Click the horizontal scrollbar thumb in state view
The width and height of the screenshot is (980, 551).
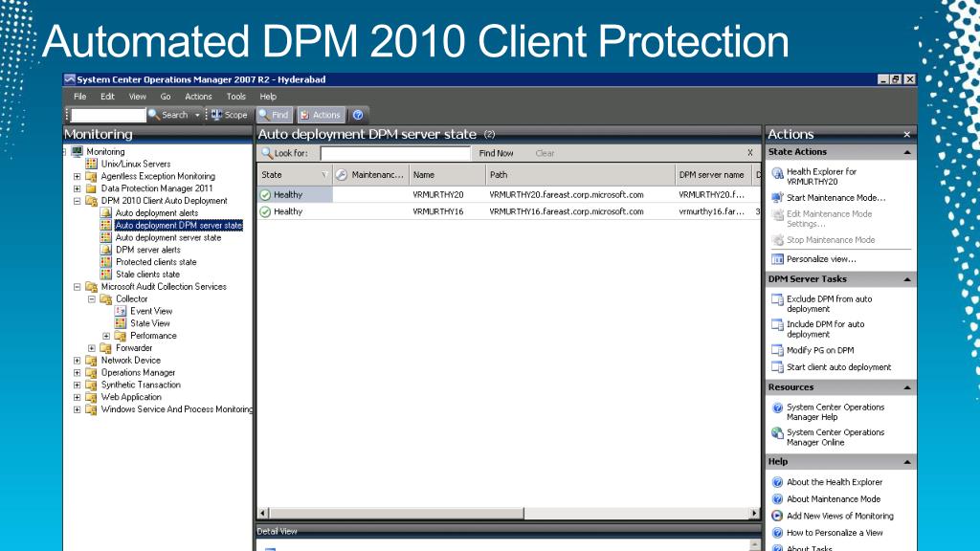[396, 514]
